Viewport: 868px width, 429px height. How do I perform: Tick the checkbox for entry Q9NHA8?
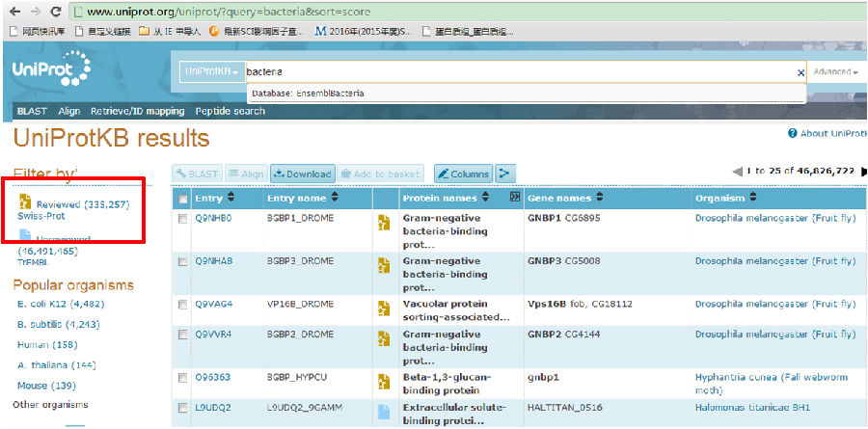(x=182, y=262)
